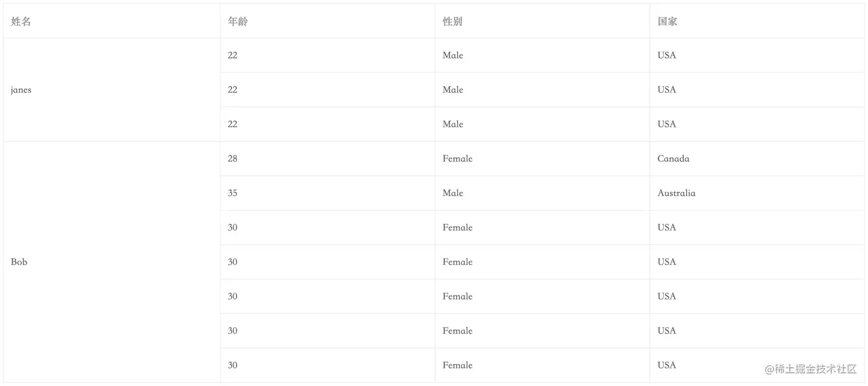
Task: Click the age 35 cell
Action: tap(328, 193)
